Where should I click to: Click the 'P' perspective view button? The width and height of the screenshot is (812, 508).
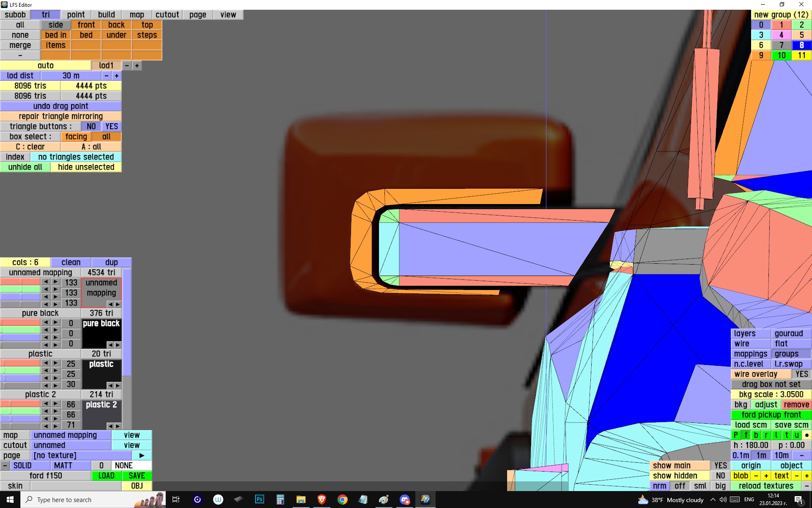pyautogui.click(x=735, y=435)
